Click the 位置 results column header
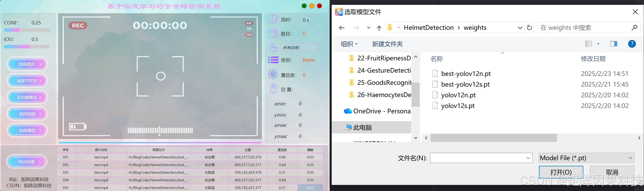Viewport: 644px width, 191px height. point(248,150)
